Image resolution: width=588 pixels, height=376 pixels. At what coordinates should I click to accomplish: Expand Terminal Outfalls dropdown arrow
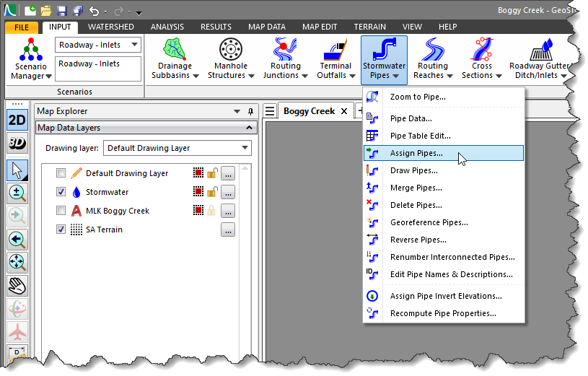352,76
